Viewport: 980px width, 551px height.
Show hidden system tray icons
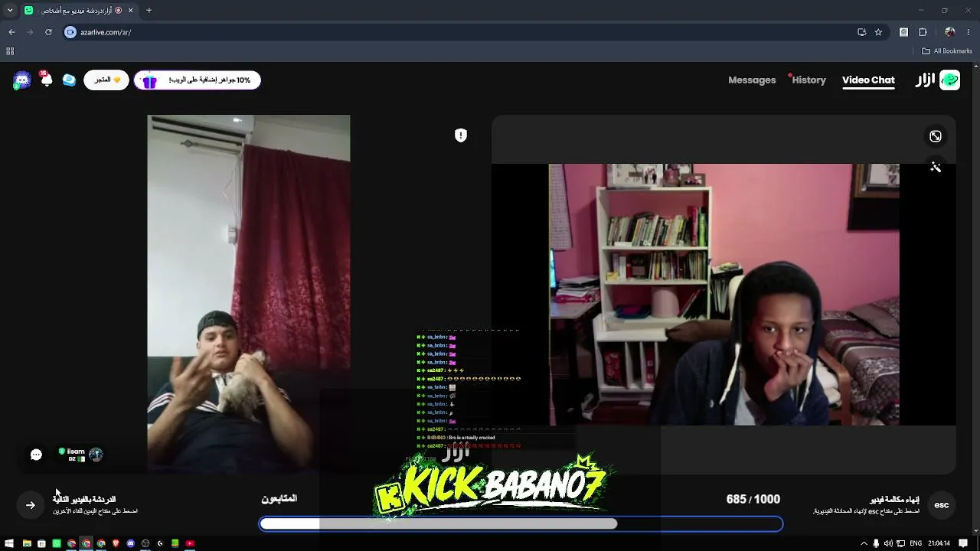(x=864, y=543)
